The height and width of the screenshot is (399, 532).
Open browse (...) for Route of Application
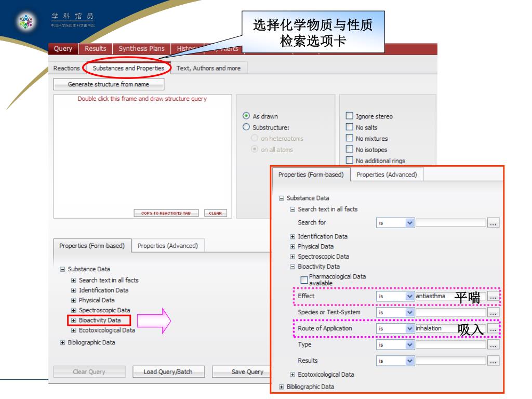(494, 328)
